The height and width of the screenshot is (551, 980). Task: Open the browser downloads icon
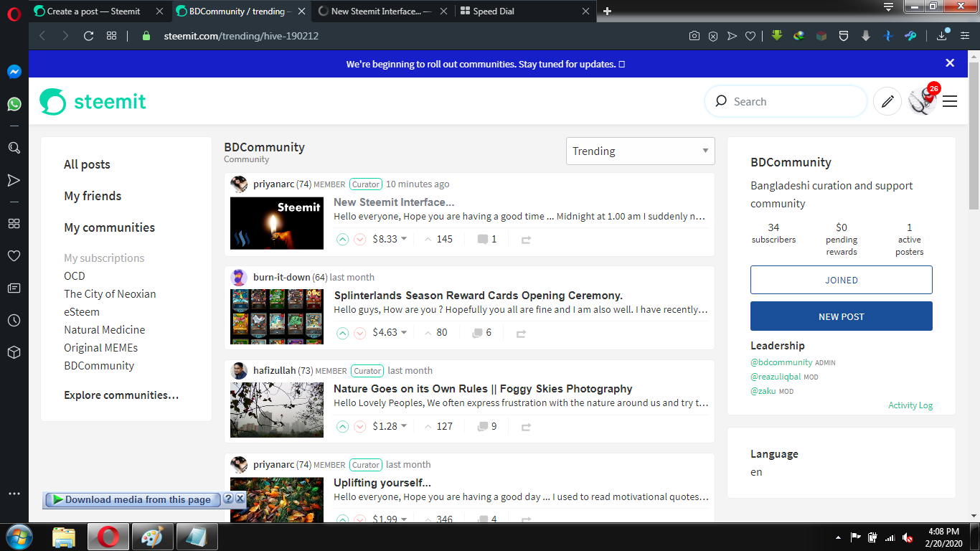point(942,36)
